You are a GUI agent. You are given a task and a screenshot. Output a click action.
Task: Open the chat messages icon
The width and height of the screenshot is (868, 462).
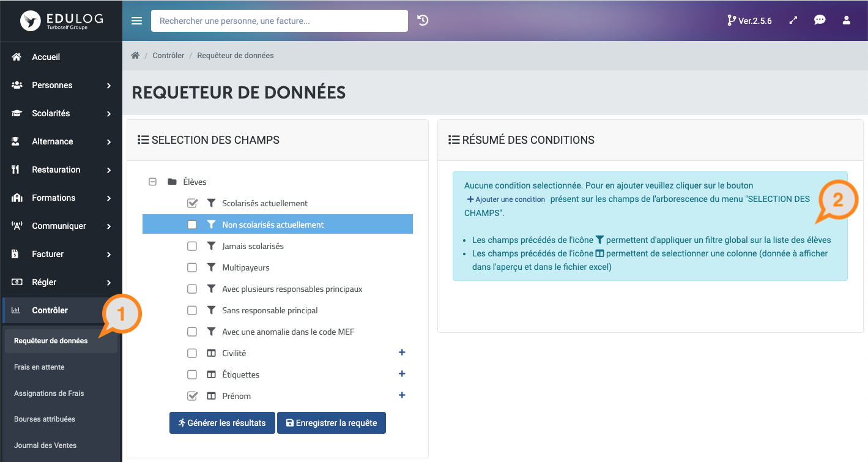pyautogui.click(x=820, y=20)
